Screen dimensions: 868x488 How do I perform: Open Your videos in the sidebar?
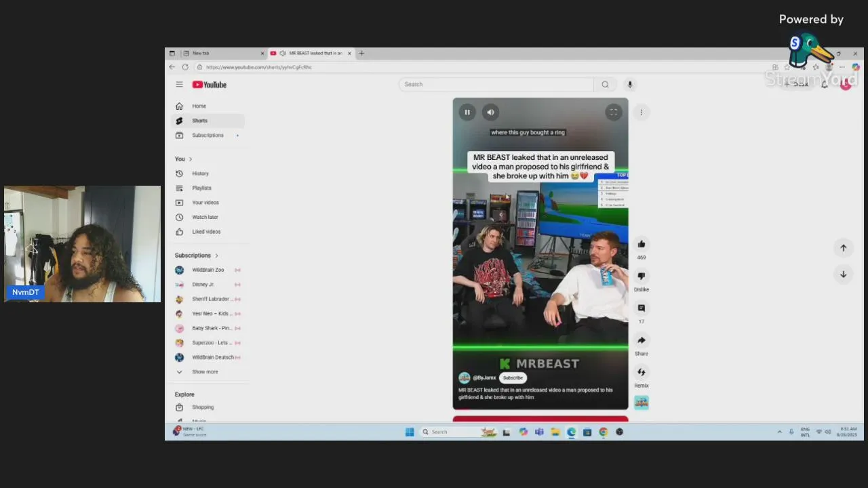208,203
